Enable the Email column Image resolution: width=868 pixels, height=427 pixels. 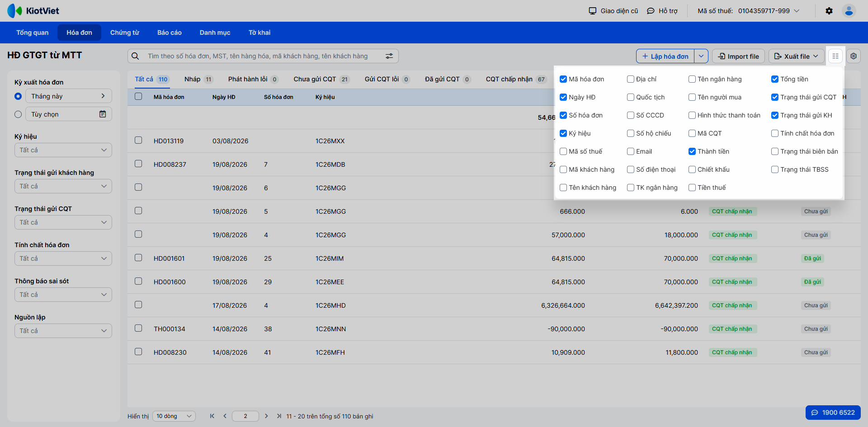(631, 151)
